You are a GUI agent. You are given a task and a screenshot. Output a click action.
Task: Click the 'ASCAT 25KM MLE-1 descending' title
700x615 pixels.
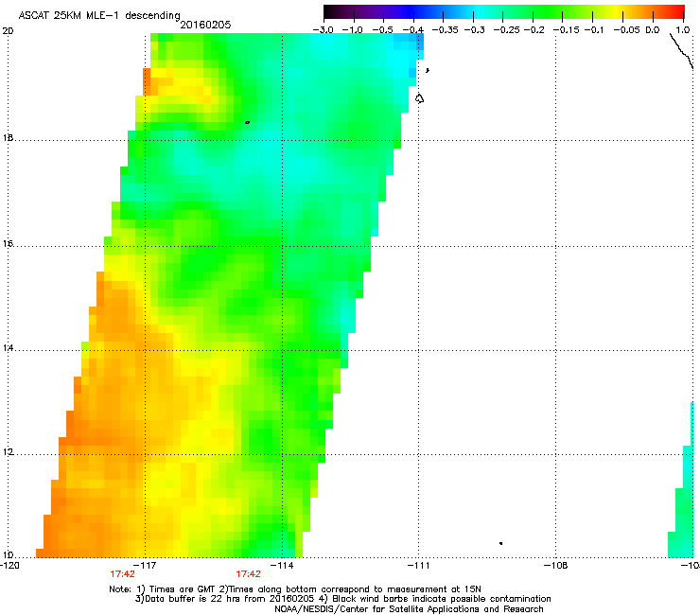tap(99, 16)
